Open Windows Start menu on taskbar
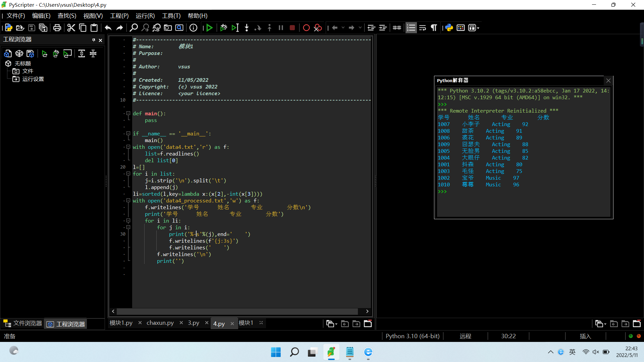Image resolution: width=644 pixels, height=362 pixels. 276,352
